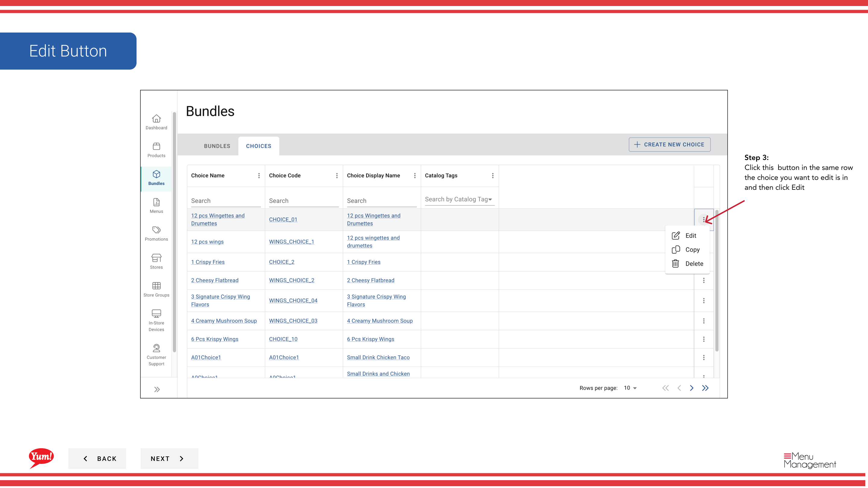Open the Rows per page dropdown

click(x=630, y=388)
